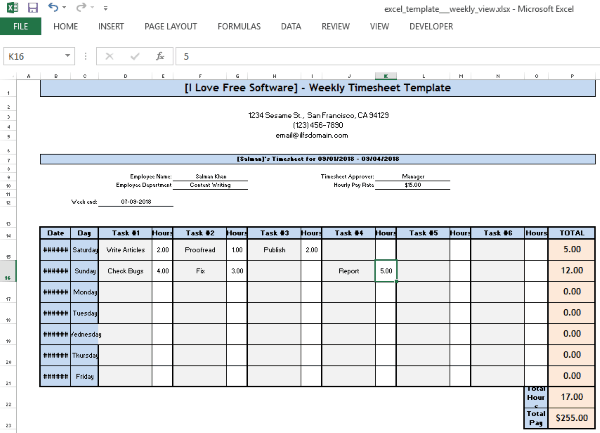Select the Total Hours 17.00 cell
This screenshot has height=433, width=600.
pyautogui.click(x=572, y=397)
